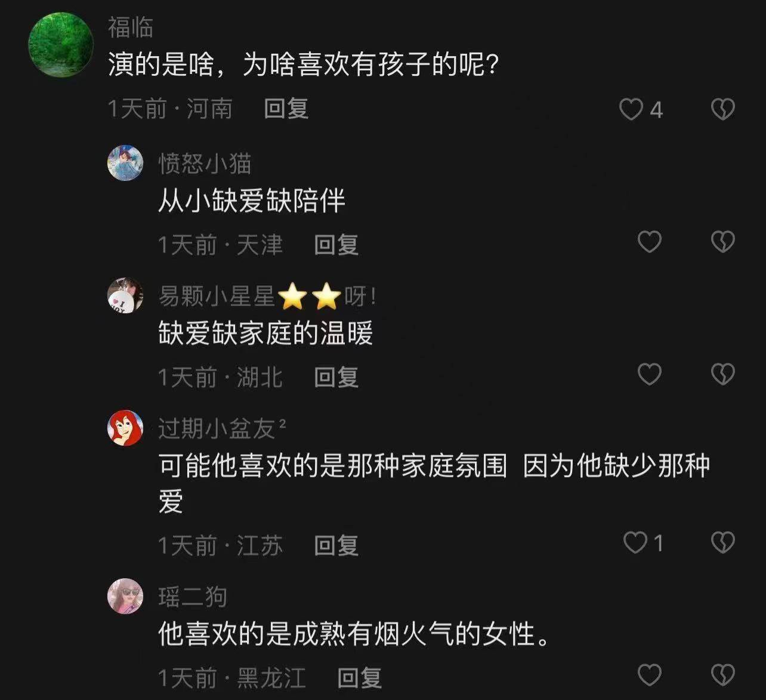
Task: Like 易颗小星星's reply
Action: point(650,374)
